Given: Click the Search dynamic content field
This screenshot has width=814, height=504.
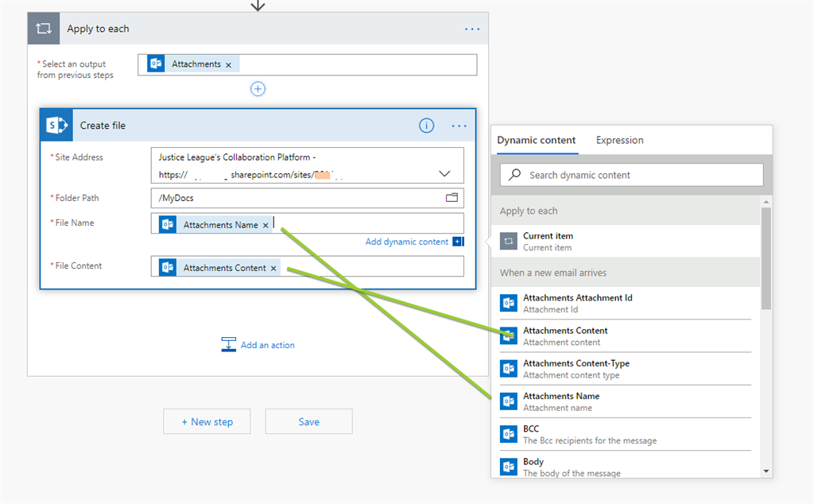Looking at the screenshot, I should [632, 175].
